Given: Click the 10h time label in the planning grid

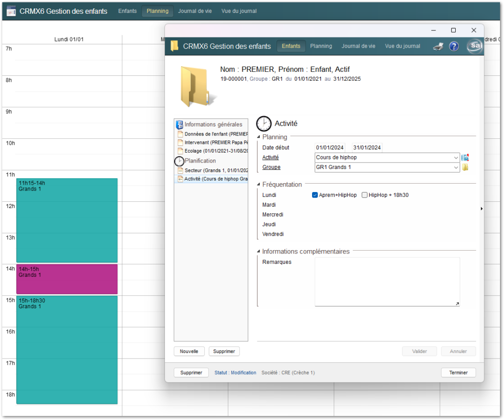Looking at the screenshot, I should coord(10,143).
